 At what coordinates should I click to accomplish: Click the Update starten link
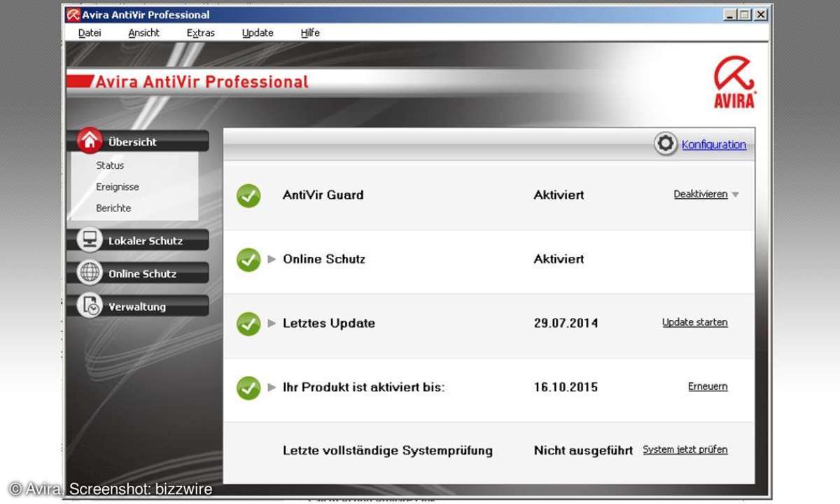pyautogui.click(x=695, y=323)
